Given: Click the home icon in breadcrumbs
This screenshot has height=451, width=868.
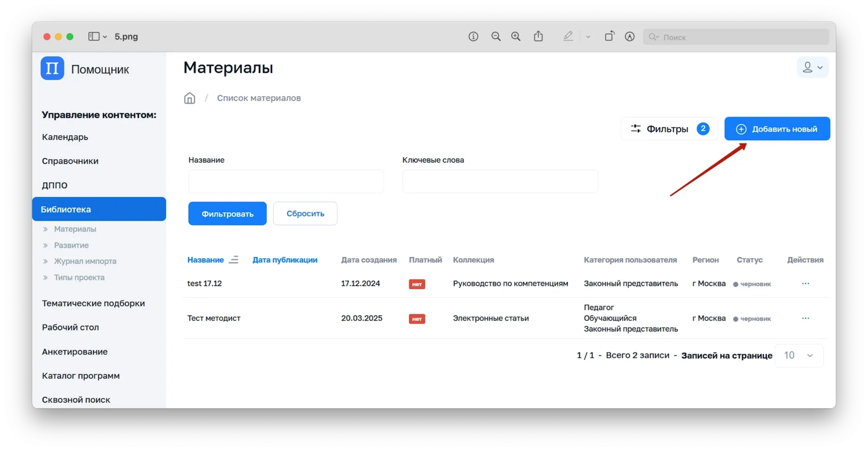Looking at the screenshot, I should click(190, 98).
